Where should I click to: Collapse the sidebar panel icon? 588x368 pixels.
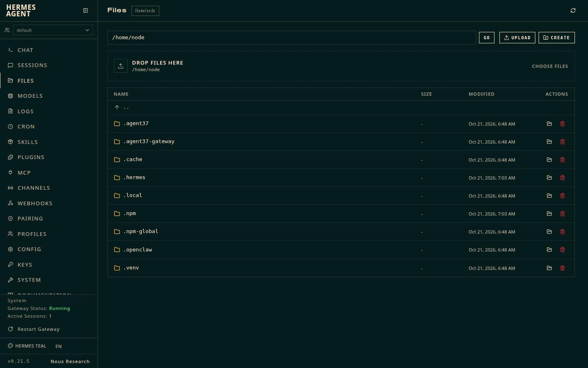[86, 11]
